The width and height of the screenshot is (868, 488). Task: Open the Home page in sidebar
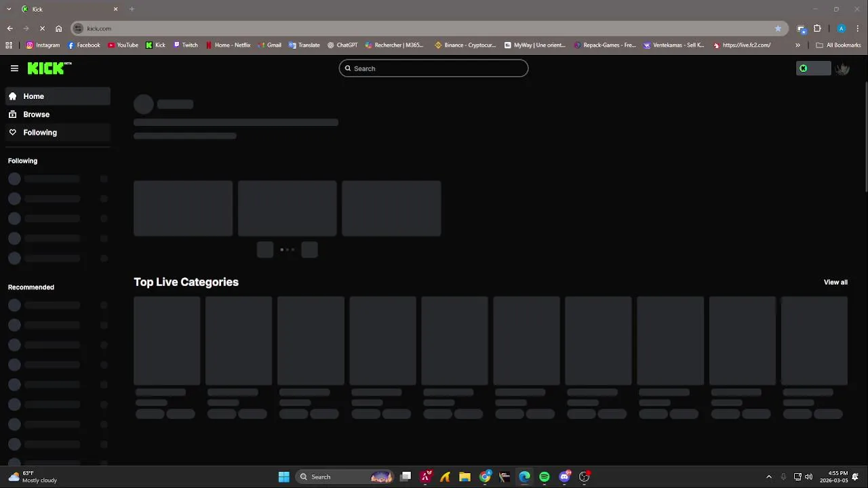point(58,96)
